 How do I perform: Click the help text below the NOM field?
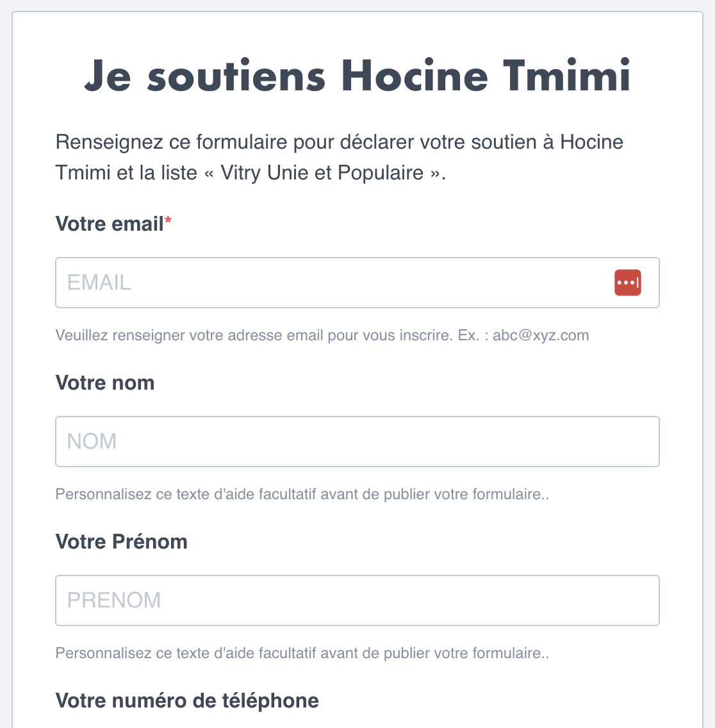(x=302, y=494)
